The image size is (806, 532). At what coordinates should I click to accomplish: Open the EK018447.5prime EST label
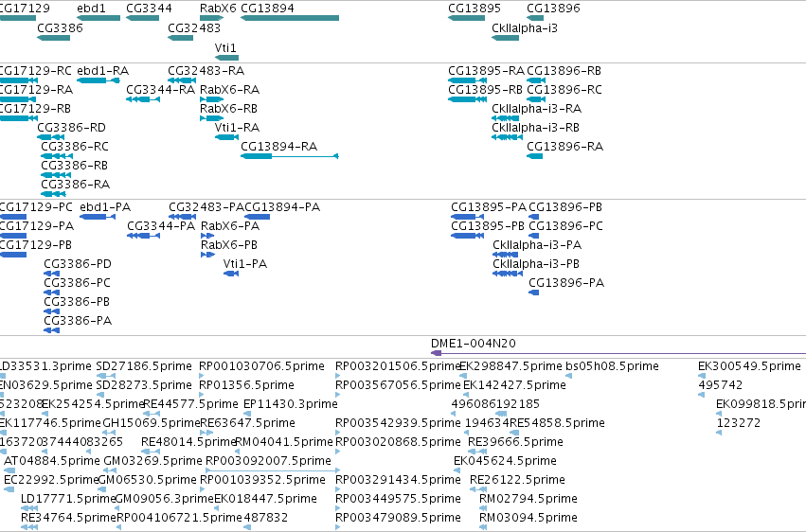click(x=265, y=499)
